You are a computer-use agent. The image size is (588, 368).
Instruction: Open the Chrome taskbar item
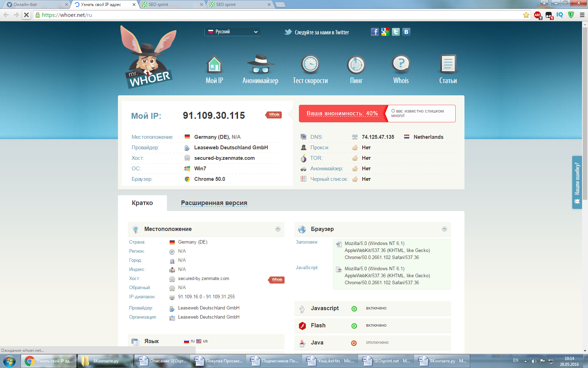(49, 361)
